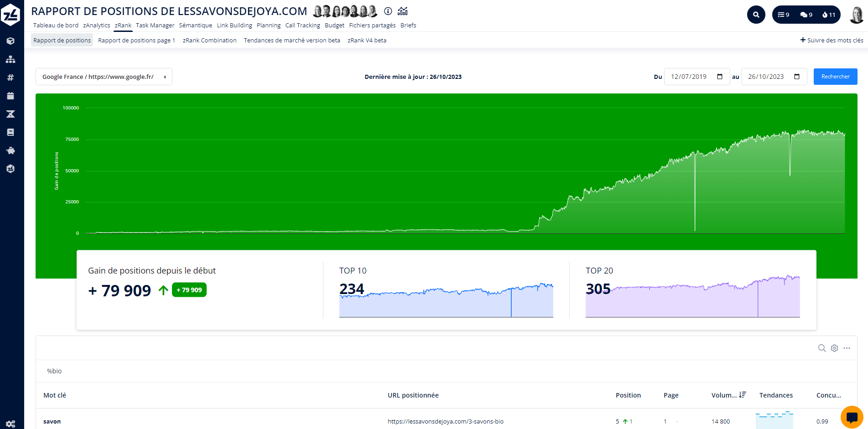Click the 14 800 volume value
This screenshot has width=868, height=429.
(721, 422)
